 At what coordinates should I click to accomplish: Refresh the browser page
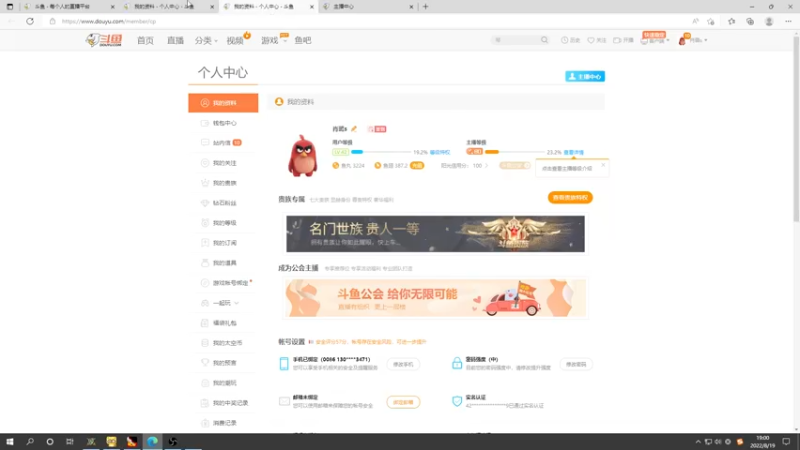(x=30, y=21)
